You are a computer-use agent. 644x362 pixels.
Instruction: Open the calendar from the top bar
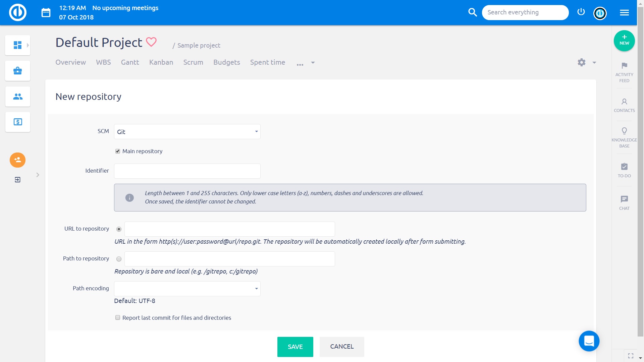46,12
